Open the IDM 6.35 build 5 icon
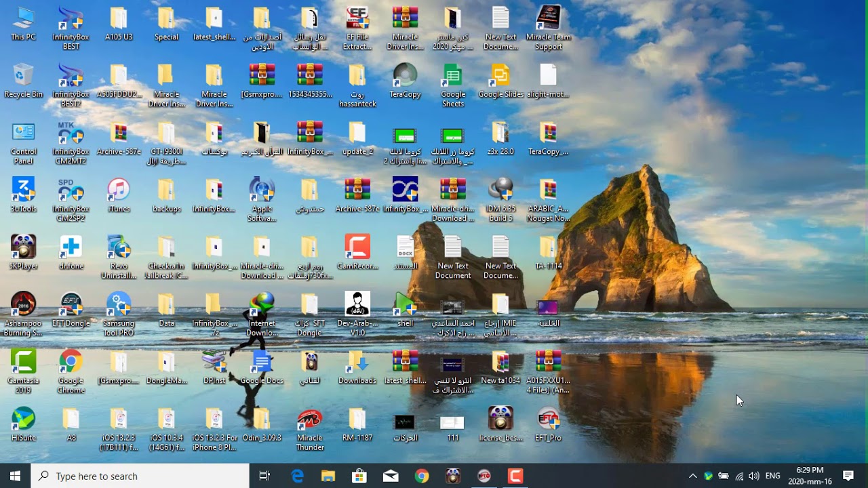868x488 pixels. 500,200
